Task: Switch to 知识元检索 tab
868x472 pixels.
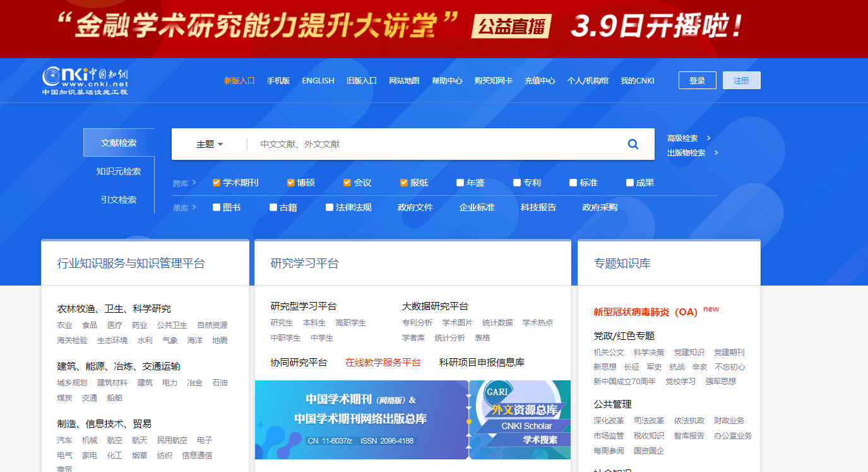Action: 119,171
